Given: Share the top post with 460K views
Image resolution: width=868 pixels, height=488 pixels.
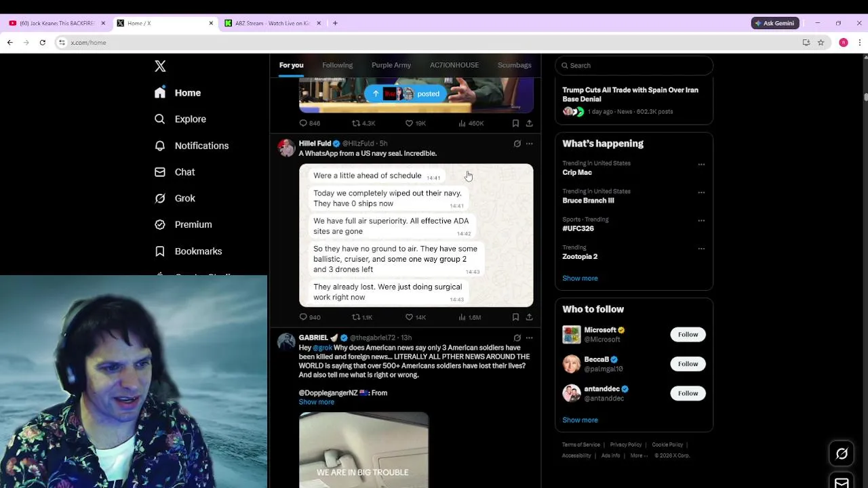Looking at the screenshot, I should pyautogui.click(x=529, y=123).
